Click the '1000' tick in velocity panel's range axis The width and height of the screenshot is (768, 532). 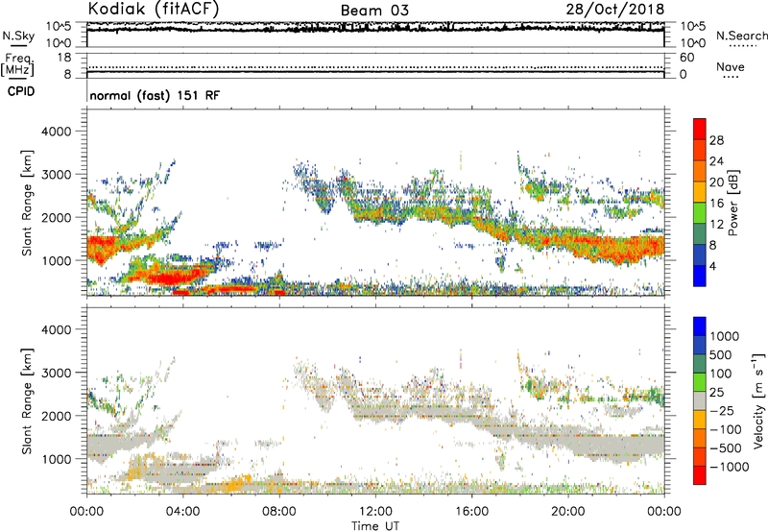tap(56, 459)
